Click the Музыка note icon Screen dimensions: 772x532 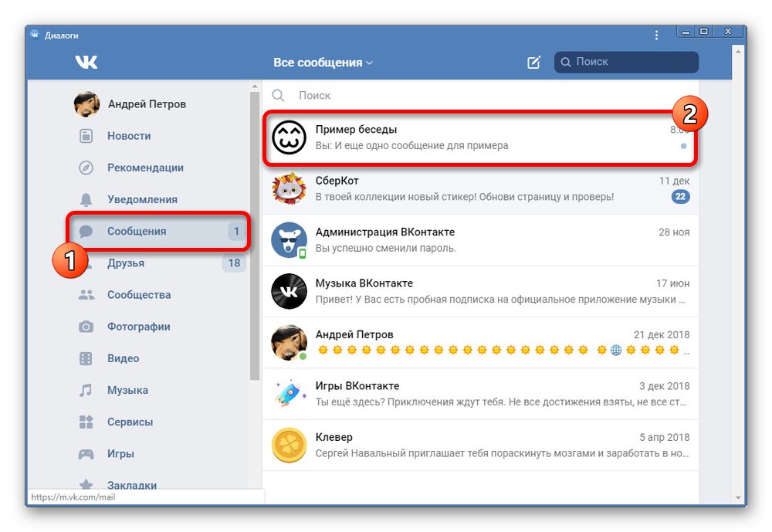(x=86, y=390)
